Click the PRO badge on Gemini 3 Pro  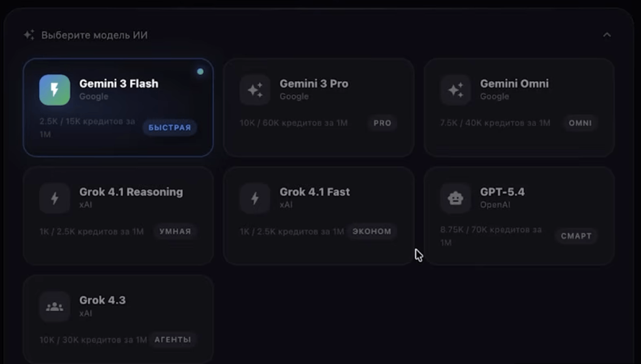pos(382,123)
